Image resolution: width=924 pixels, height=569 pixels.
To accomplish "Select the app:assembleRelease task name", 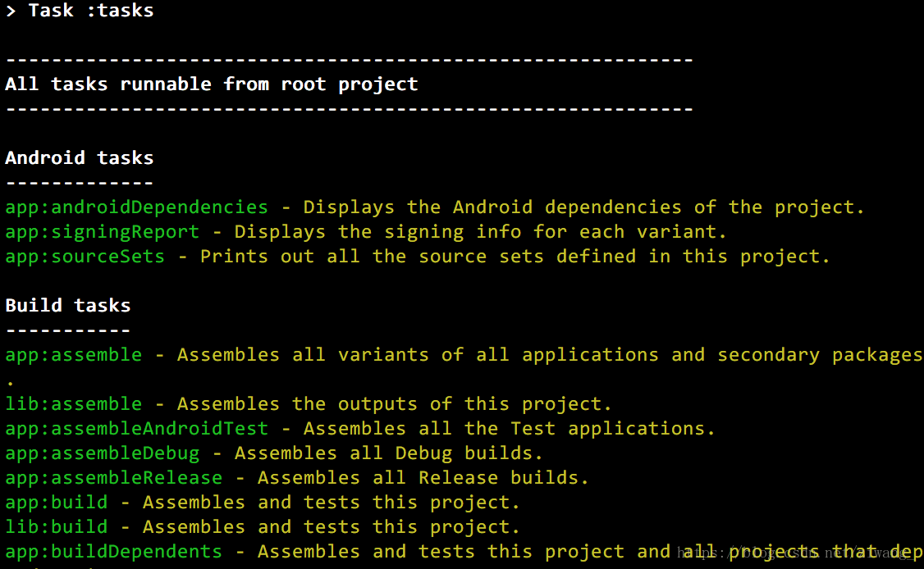I will (114, 478).
